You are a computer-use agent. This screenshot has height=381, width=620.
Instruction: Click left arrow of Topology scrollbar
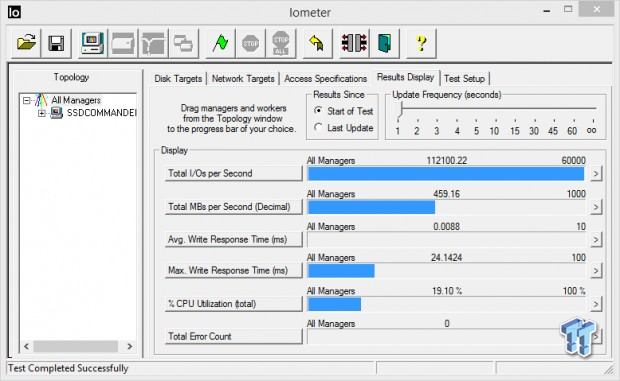[26, 346]
